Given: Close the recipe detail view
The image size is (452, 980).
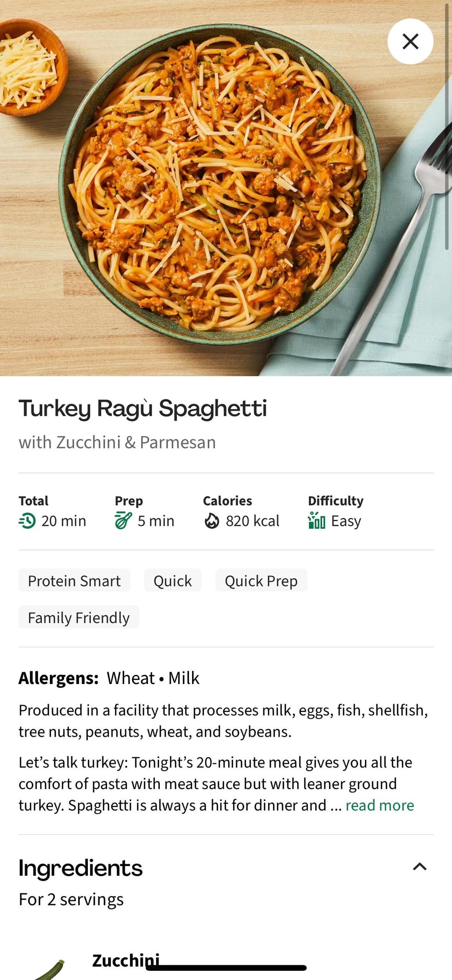Looking at the screenshot, I should point(410,41).
